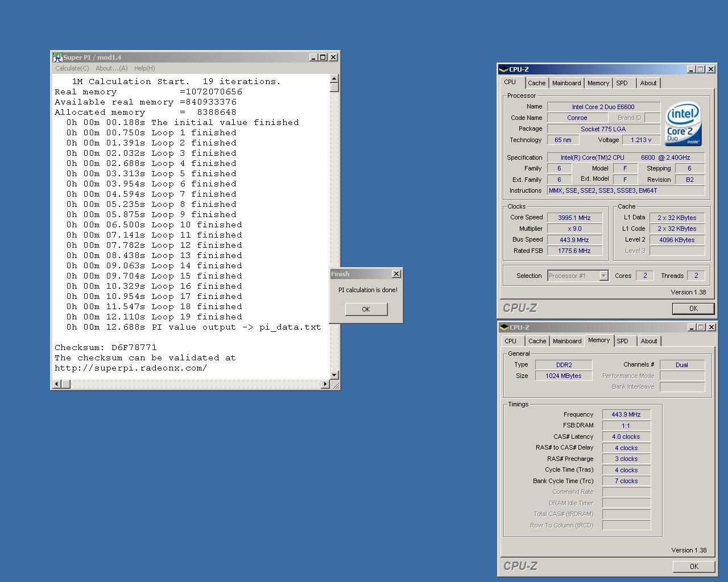The image size is (728, 582).
Task: Open the Calculate(C) menu in Super PI
Action: click(72, 68)
